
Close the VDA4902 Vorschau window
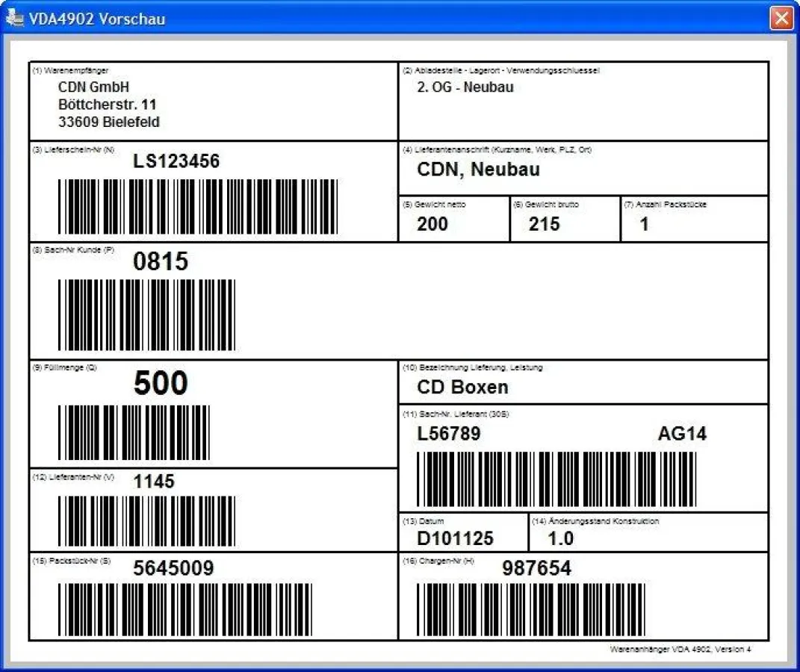783,18
